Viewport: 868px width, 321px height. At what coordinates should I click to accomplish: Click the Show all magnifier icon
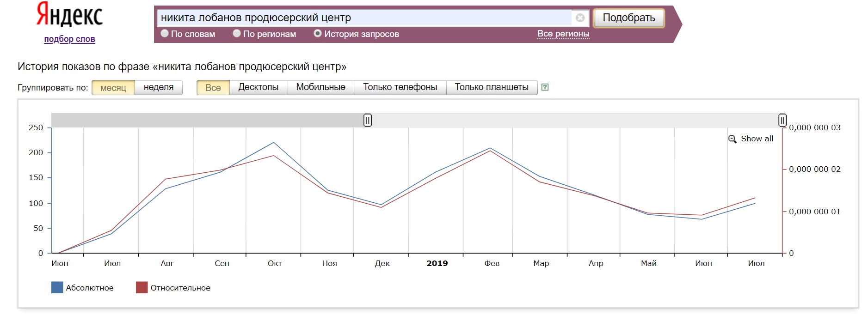pos(733,139)
